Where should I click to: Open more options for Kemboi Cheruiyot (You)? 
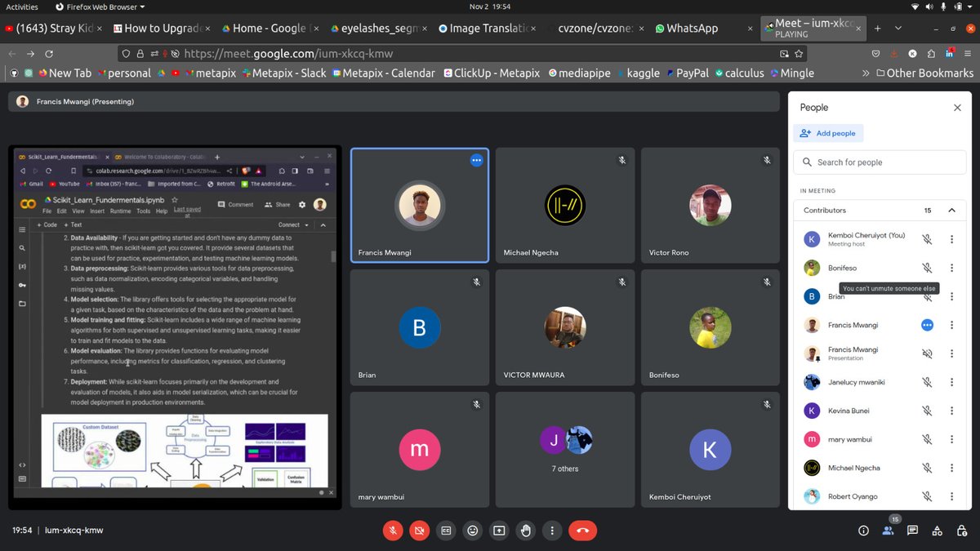(951, 239)
